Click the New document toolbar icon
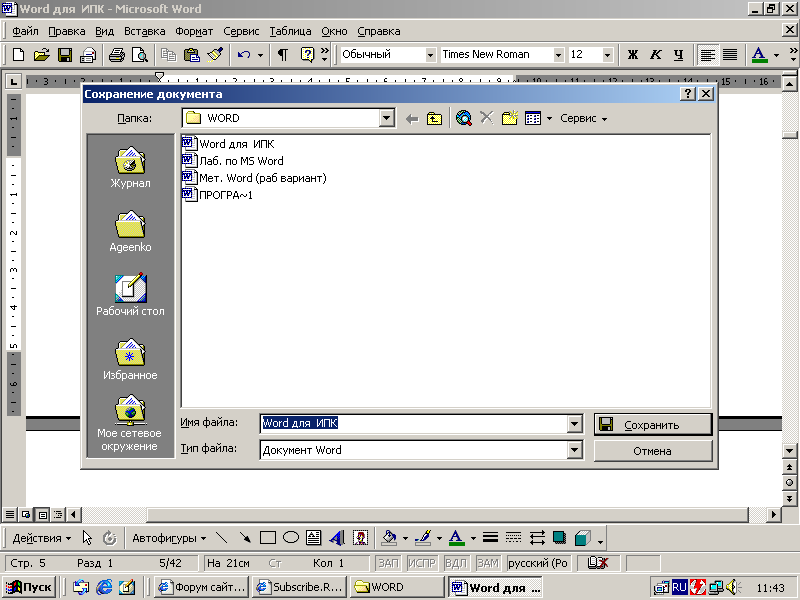Viewport: 800px width, 600px height. tap(18, 55)
